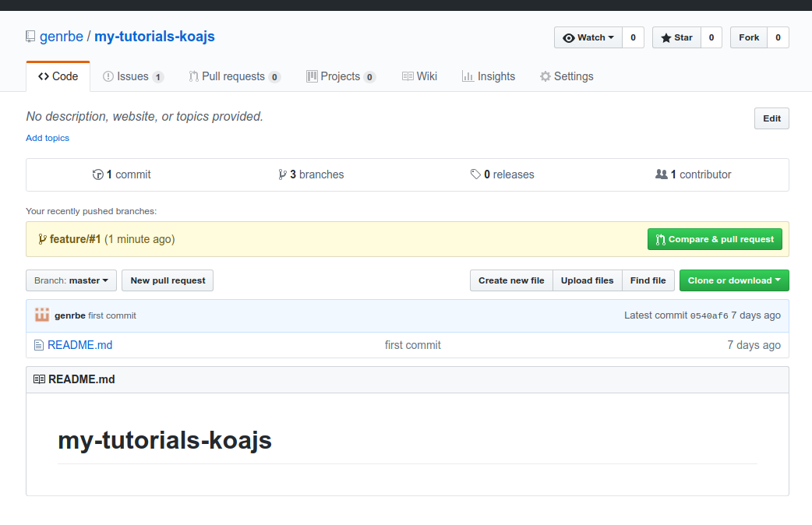
Task: Click the releases tag icon
Action: pos(475,174)
